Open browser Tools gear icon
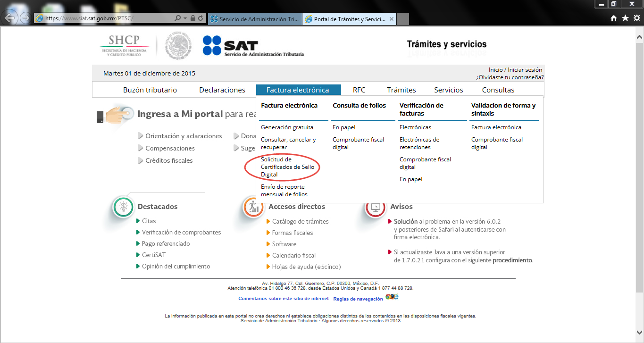This screenshot has width=644, height=343. (x=636, y=18)
